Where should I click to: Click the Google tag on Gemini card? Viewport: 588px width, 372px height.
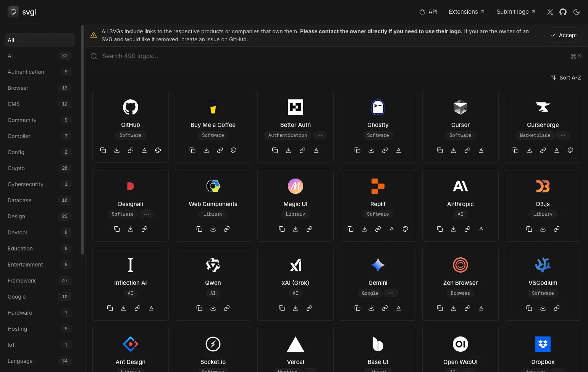click(x=370, y=293)
